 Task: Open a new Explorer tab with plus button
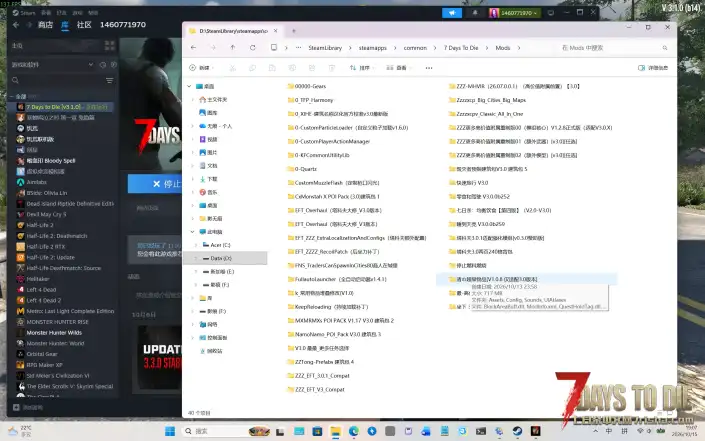(294, 31)
